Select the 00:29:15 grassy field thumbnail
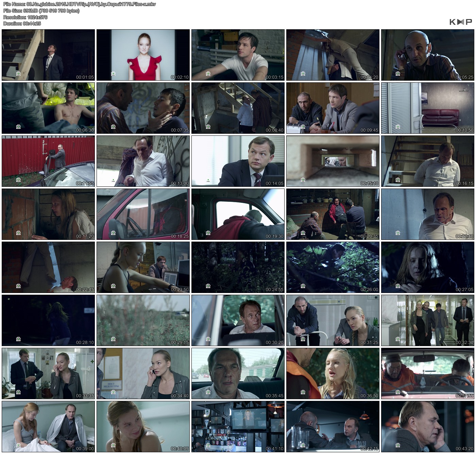This screenshot has width=476, height=456. pos(143,320)
